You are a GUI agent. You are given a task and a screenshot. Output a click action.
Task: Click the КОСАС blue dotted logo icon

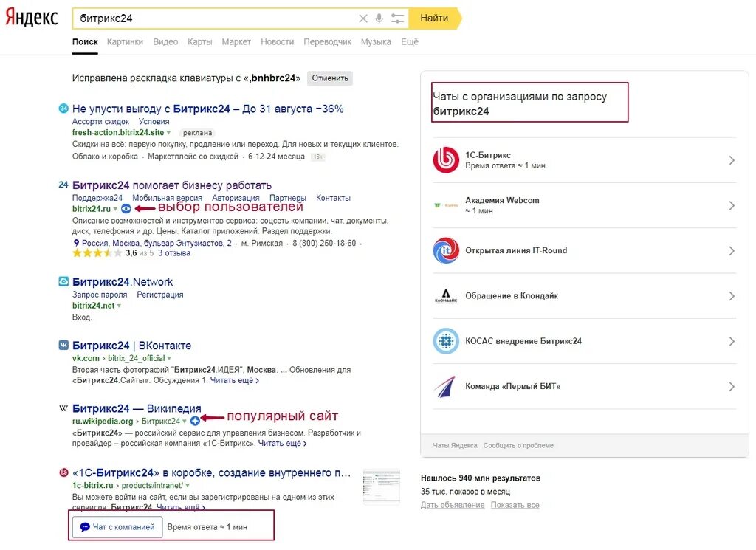pos(446,341)
